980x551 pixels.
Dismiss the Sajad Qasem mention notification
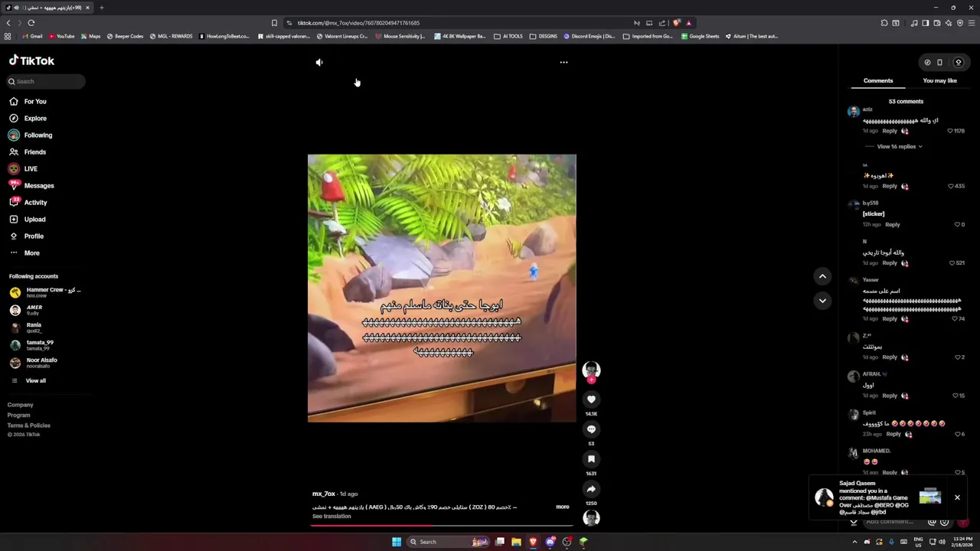tap(957, 497)
